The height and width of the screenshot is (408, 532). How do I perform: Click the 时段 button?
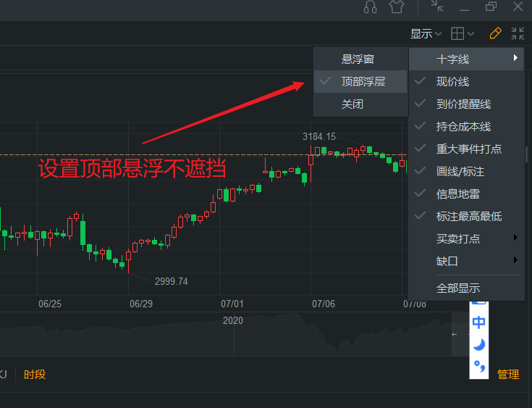(x=35, y=375)
